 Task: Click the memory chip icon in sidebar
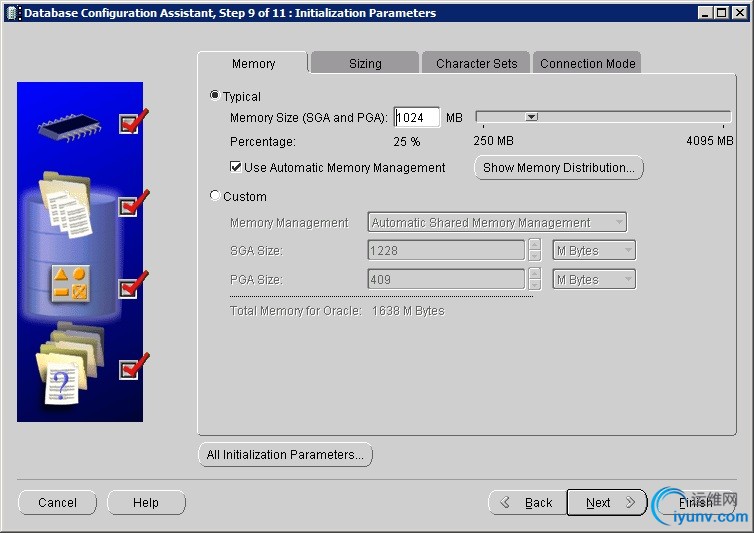(69, 127)
